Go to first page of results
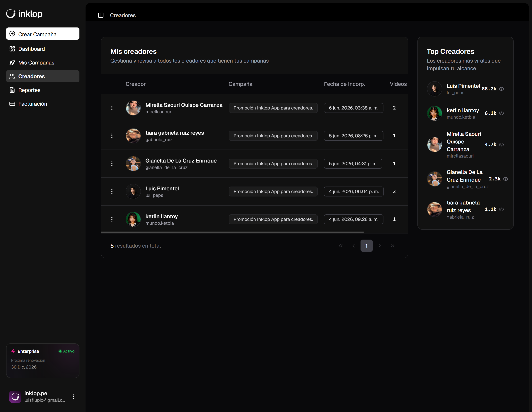532x412 pixels. click(x=340, y=246)
